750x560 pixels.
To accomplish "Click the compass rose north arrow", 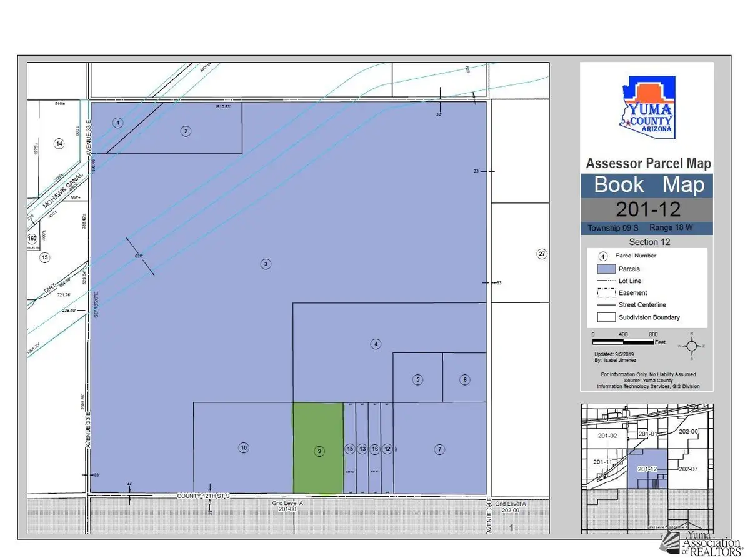I will [691, 346].
